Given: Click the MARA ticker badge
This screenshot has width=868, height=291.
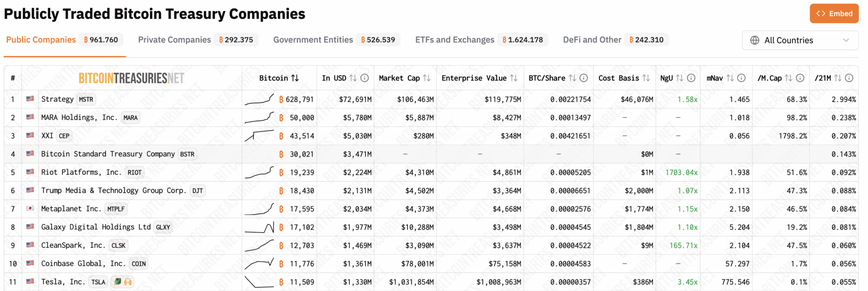Looking at the screenshot, I should pyautogui.click(x=131, y=118).
